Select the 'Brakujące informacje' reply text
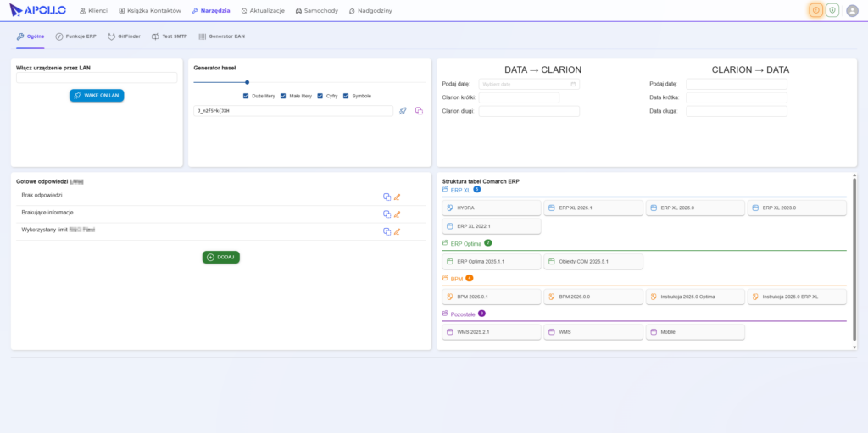The width and height of the screenshot is (868, 433). click(47, 213)
